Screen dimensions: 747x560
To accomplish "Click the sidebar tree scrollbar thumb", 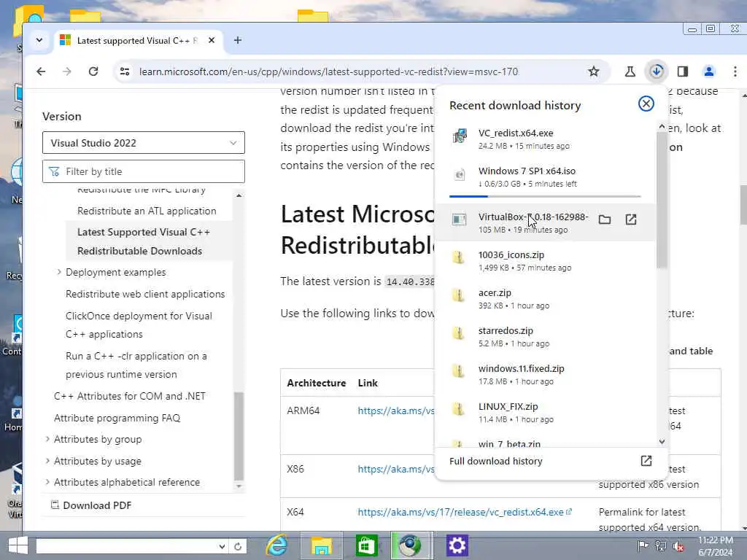I will 239,436.
